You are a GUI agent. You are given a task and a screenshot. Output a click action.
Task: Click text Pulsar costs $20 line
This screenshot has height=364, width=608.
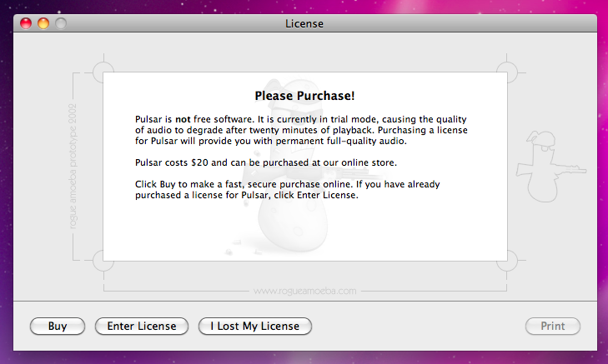[266, 162]
